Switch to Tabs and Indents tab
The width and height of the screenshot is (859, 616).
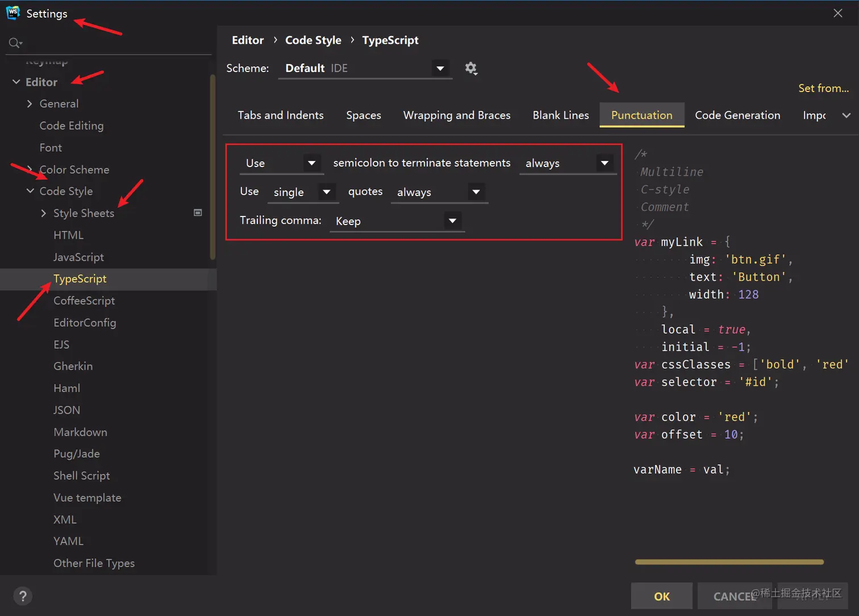click(x=281, y=115)
